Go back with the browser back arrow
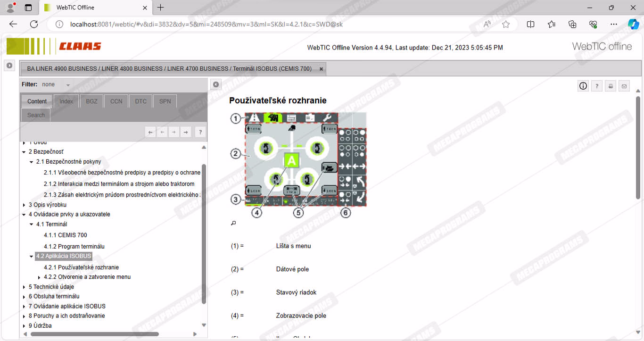This screenshot has height=341, width=644. 13,24
